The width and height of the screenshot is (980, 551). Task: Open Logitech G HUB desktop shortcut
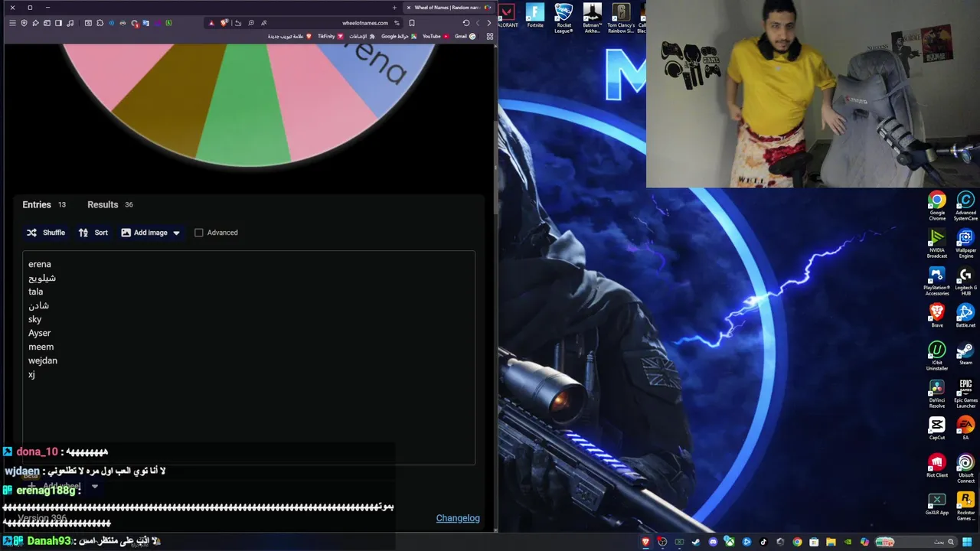coord(965,281)
